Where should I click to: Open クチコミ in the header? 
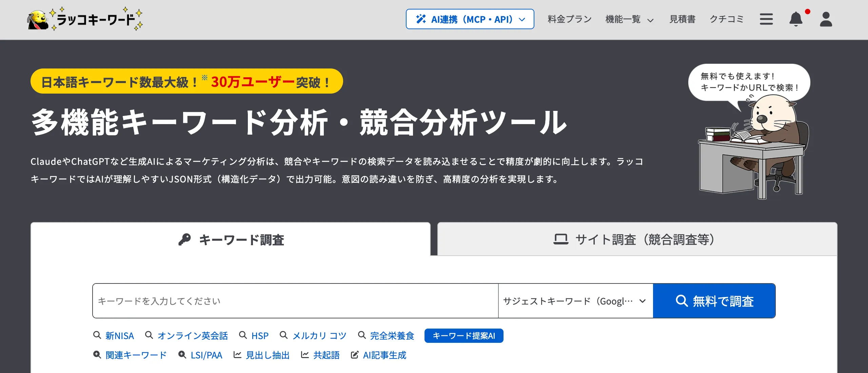[x=727, y=19]
